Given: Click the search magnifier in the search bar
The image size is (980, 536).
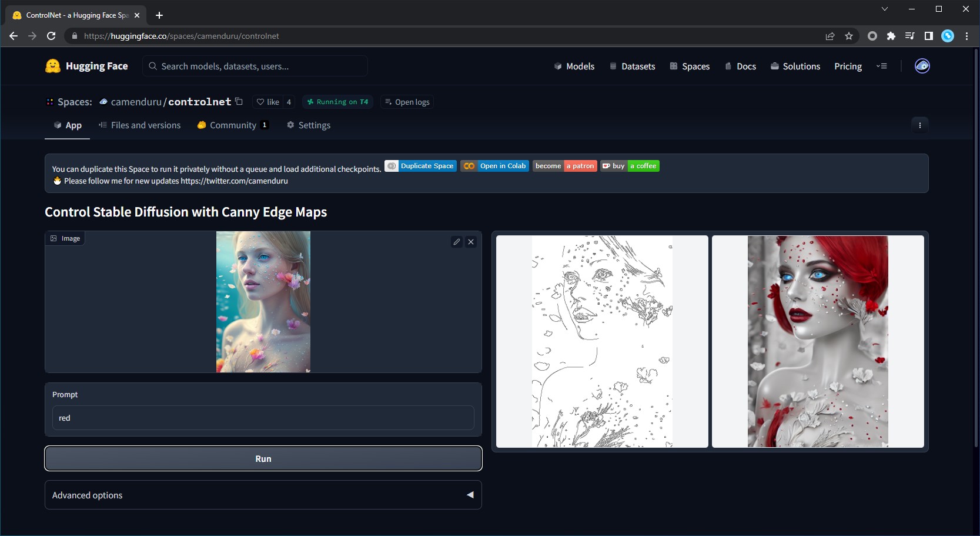Looking at the screenshot, I should (153, 66).
